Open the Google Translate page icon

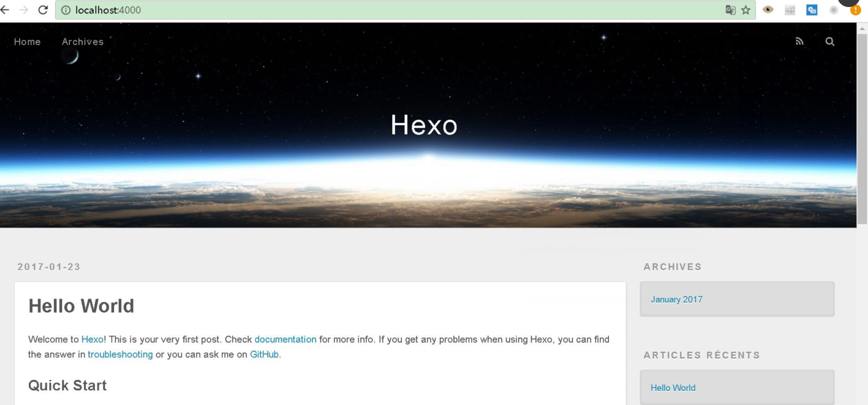pos(730,10)
